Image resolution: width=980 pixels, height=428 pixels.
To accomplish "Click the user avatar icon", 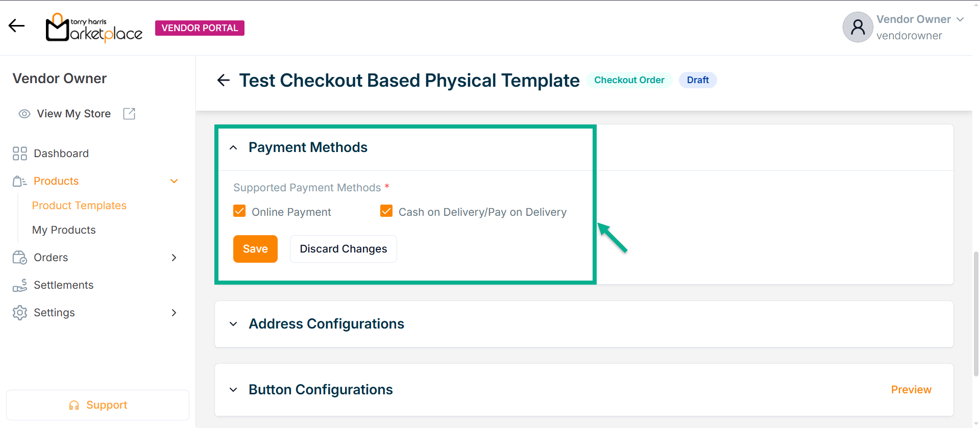I will click(x=857, y=27).
